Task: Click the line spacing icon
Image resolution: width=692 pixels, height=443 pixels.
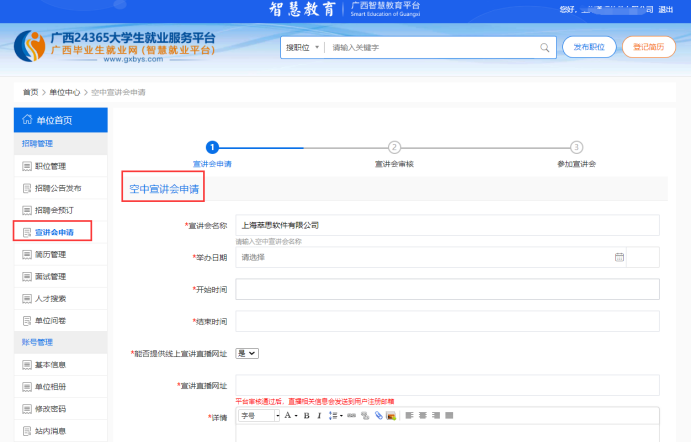Action: point(333,416)
